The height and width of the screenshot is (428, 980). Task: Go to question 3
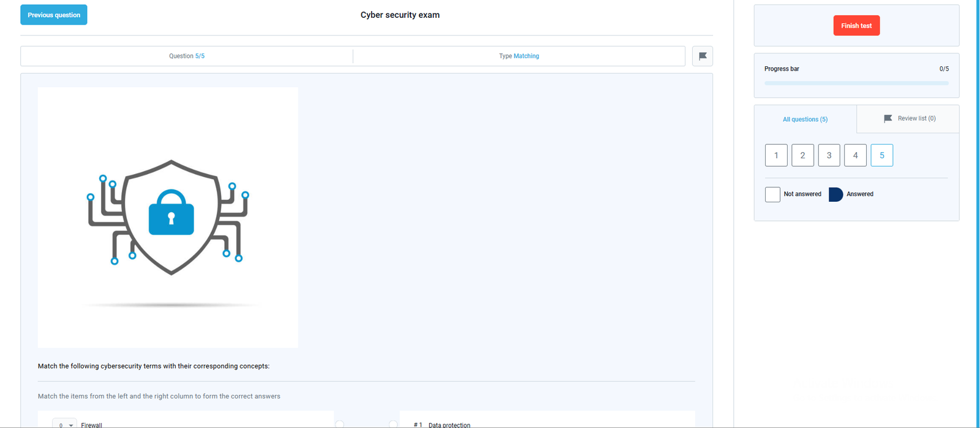[x=829, y=155]
